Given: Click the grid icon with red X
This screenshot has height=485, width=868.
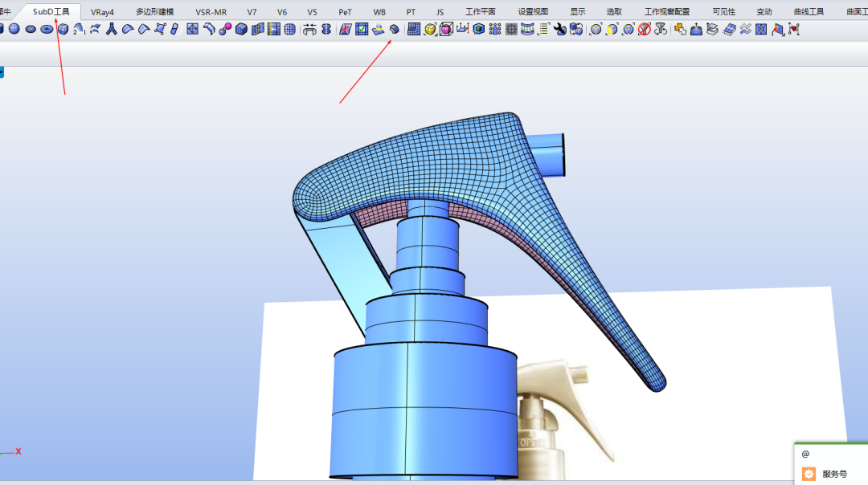Looking at the screenshot, I should 345,30.
